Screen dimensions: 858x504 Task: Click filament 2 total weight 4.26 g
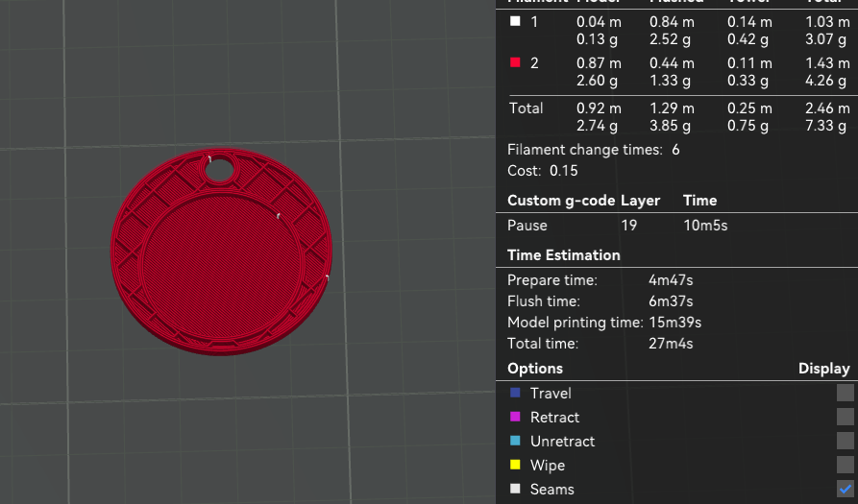[x=825, y=81]
